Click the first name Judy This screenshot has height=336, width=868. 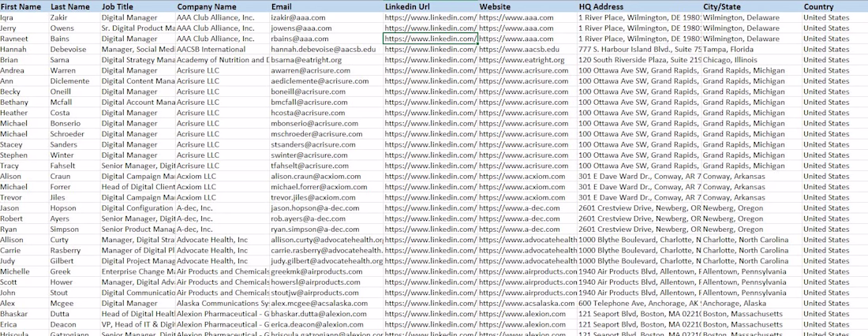[x=24, y=261]
